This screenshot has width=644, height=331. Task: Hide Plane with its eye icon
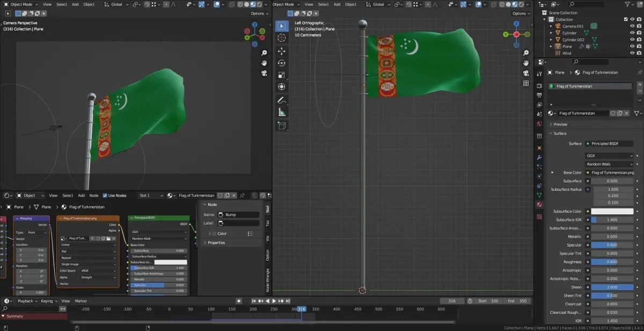632,47
